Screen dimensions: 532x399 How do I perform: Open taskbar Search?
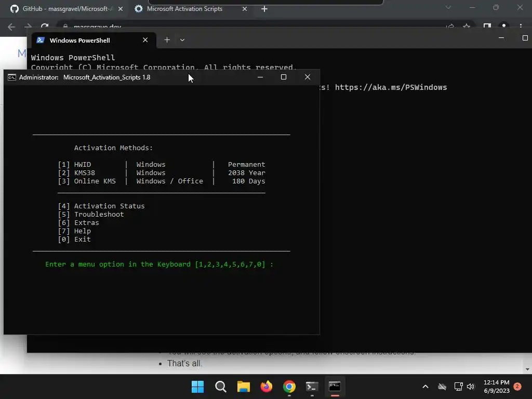pos(220,387)
